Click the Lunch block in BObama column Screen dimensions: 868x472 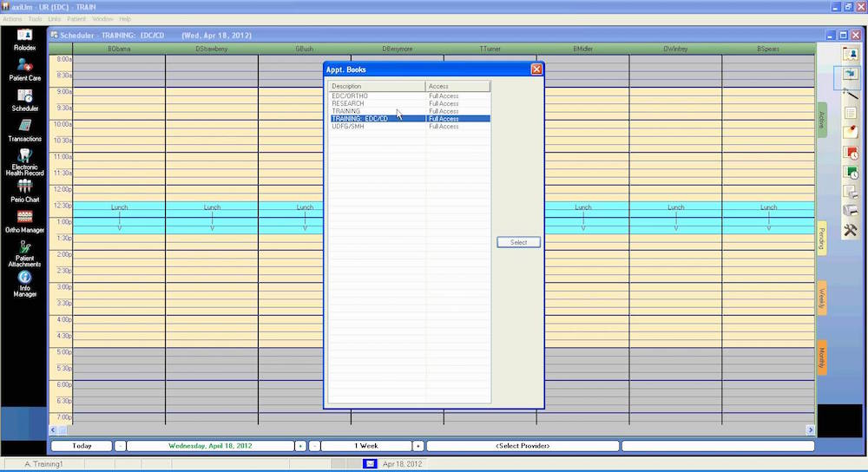119,218
